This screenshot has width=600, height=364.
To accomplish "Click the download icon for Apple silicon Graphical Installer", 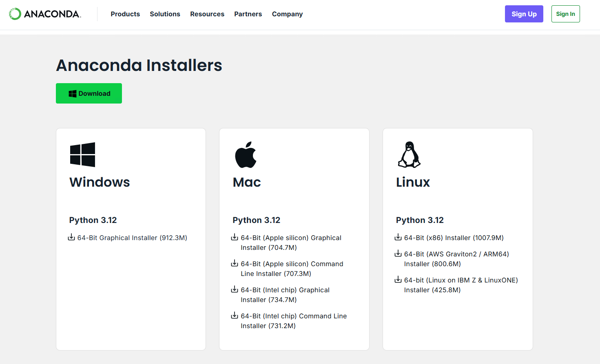I will click(235, 237).
